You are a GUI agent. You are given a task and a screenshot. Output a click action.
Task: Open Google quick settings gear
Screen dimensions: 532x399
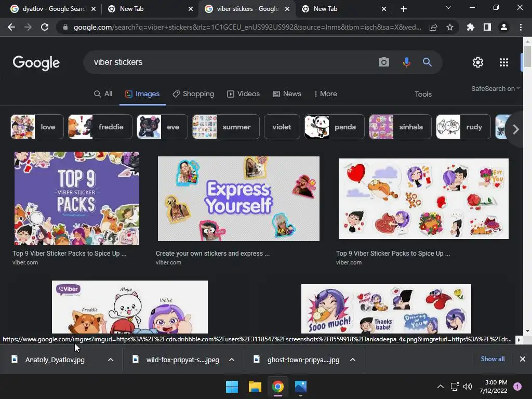[x=478, y=62]
